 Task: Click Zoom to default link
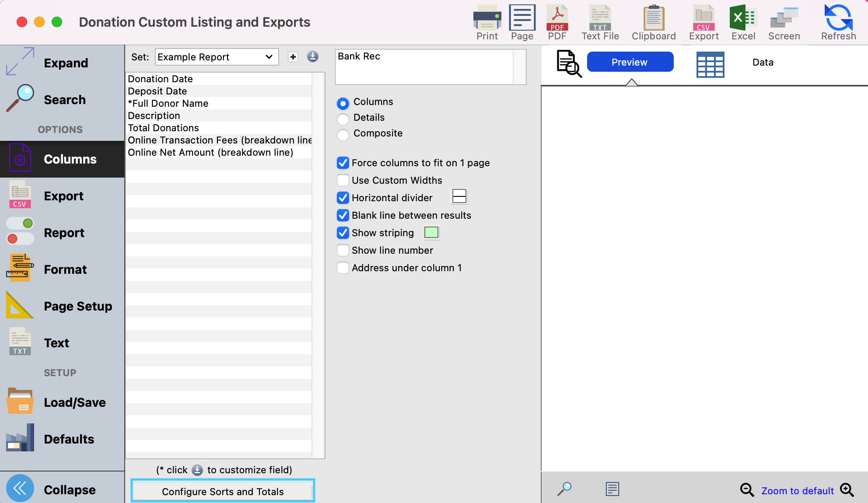click(x=797, y=491)
